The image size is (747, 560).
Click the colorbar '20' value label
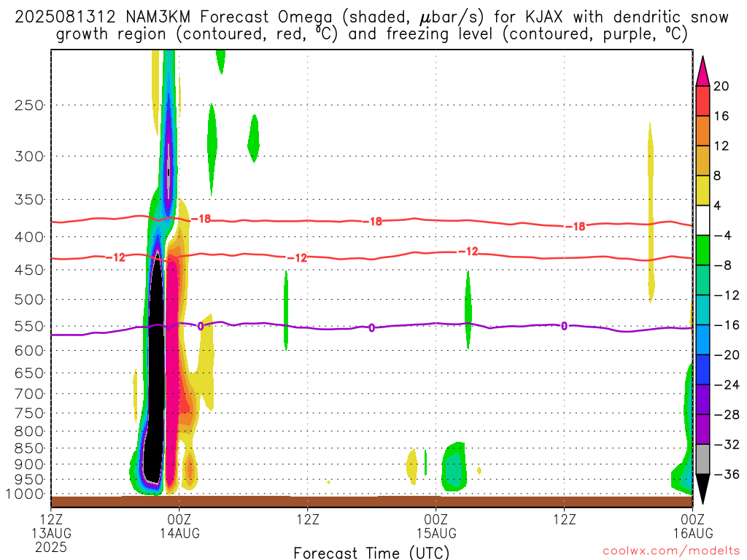[721, 86]
